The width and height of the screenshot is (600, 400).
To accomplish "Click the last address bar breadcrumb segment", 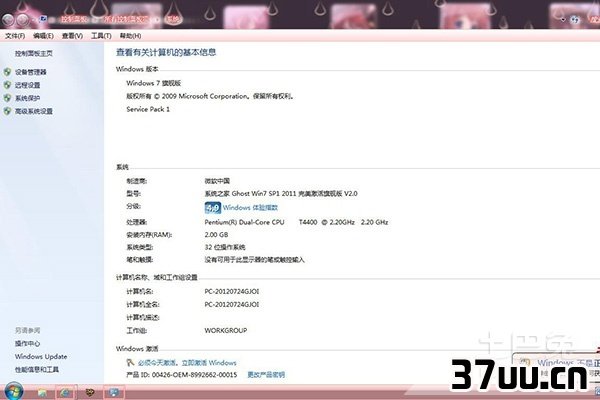I will [x=173, y=19].
